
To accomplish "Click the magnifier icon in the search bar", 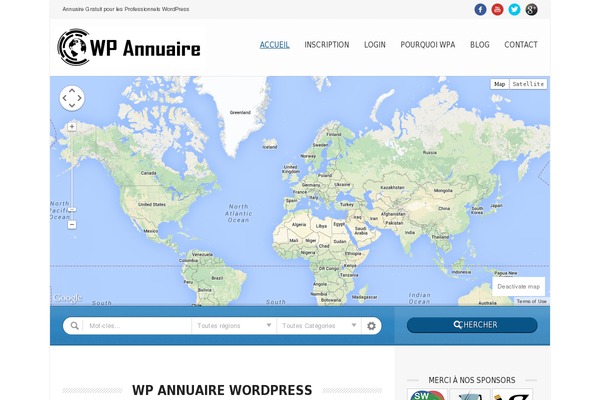I will coord(74,326).
